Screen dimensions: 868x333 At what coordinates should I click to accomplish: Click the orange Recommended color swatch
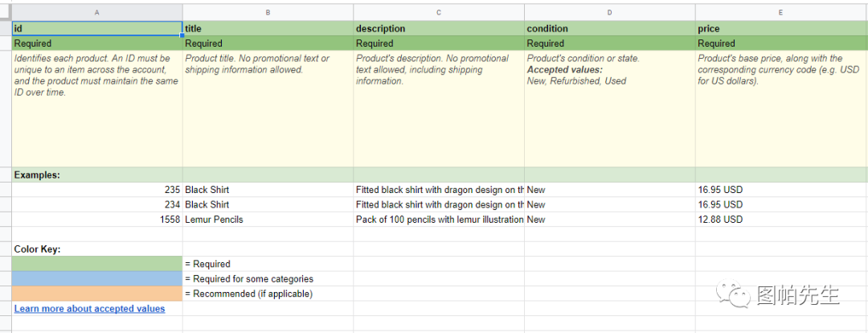pos(97,294)
